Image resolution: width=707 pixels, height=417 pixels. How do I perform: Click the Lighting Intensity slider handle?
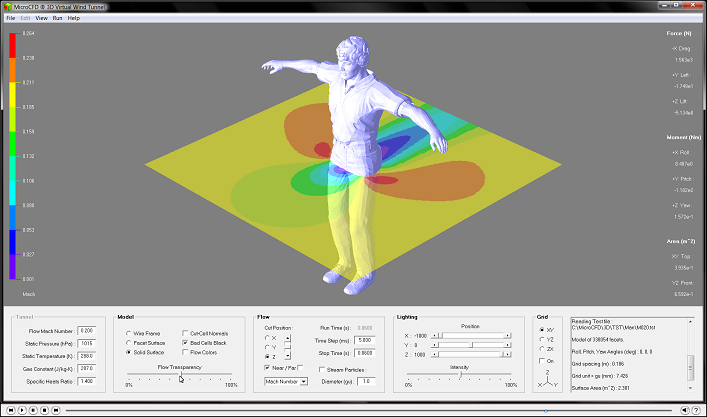tap(460, 375)
